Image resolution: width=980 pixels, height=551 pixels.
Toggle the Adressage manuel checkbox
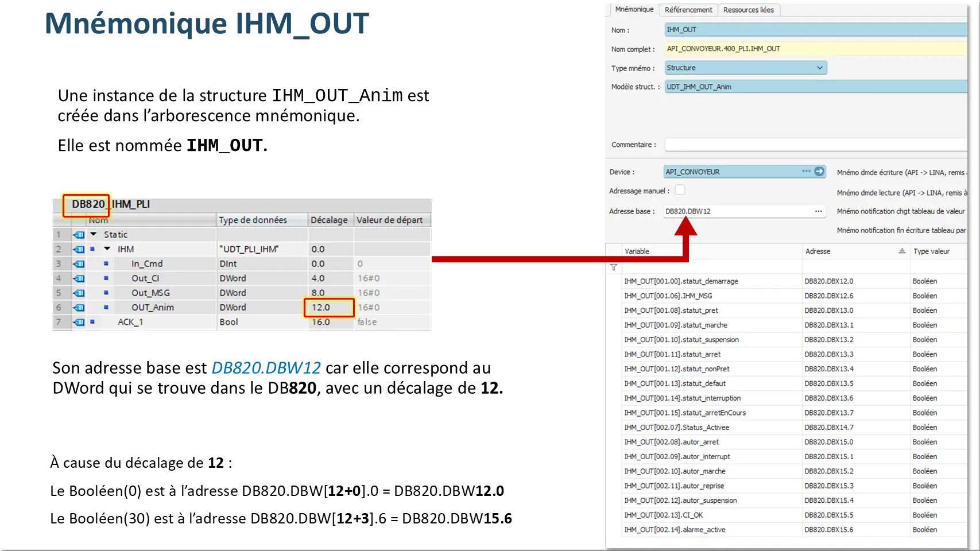tap(680, 190)
